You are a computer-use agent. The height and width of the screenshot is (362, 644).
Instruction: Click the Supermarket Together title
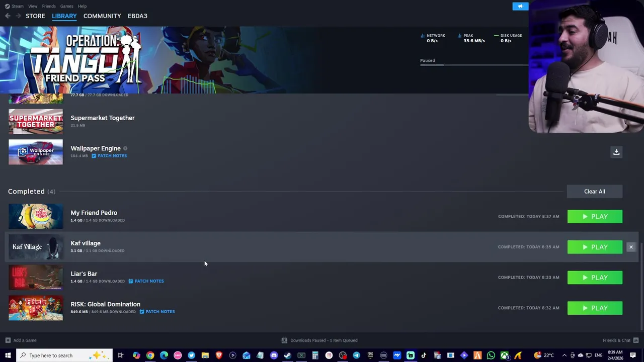tap(103, 118)
